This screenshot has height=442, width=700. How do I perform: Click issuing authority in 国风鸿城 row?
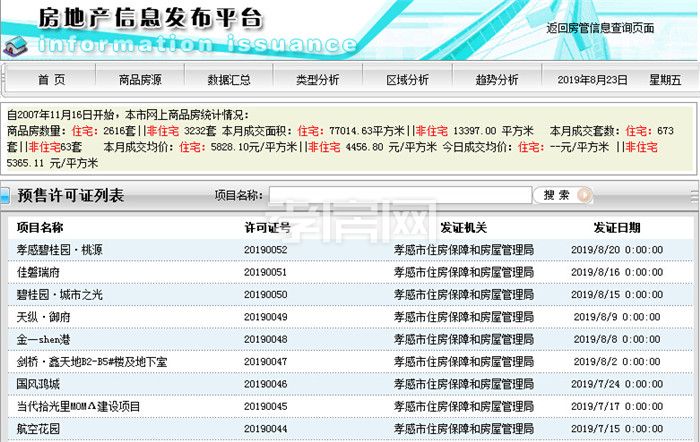[x=464, y=384]
